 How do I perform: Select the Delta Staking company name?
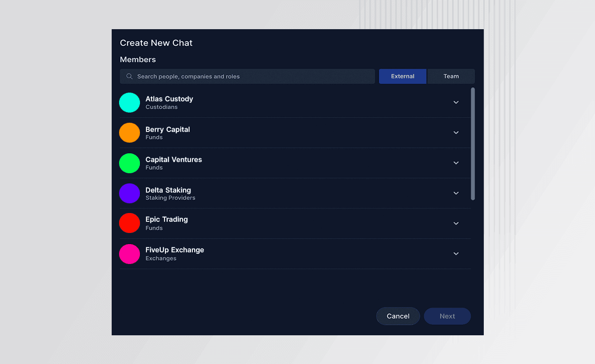[x=168, y=190]
